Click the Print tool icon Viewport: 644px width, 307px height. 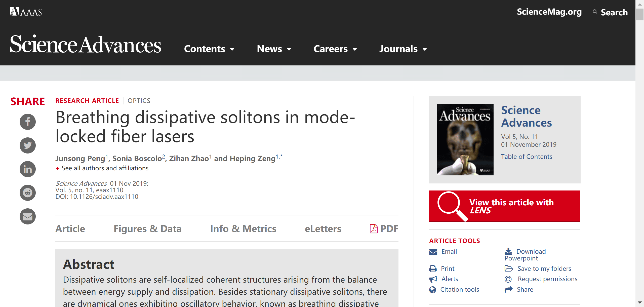pyautogui.click(x=433, y=269)
